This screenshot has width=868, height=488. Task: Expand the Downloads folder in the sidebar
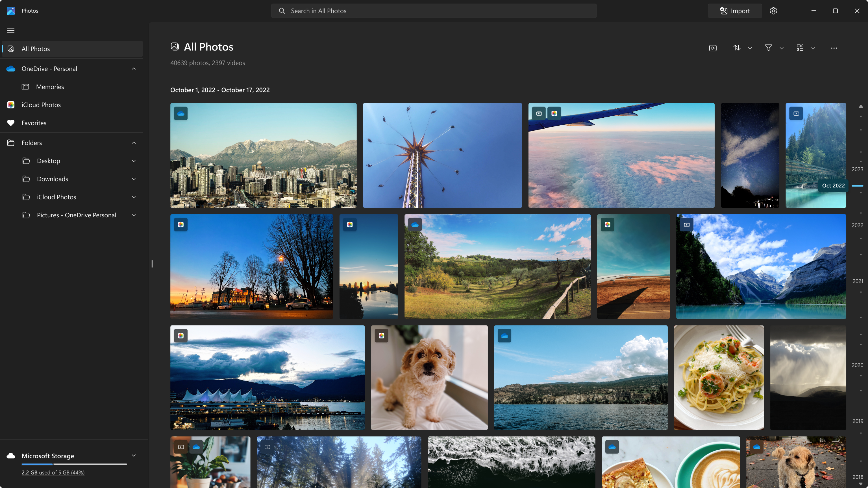pyautogui.click(x=133, y=179)
